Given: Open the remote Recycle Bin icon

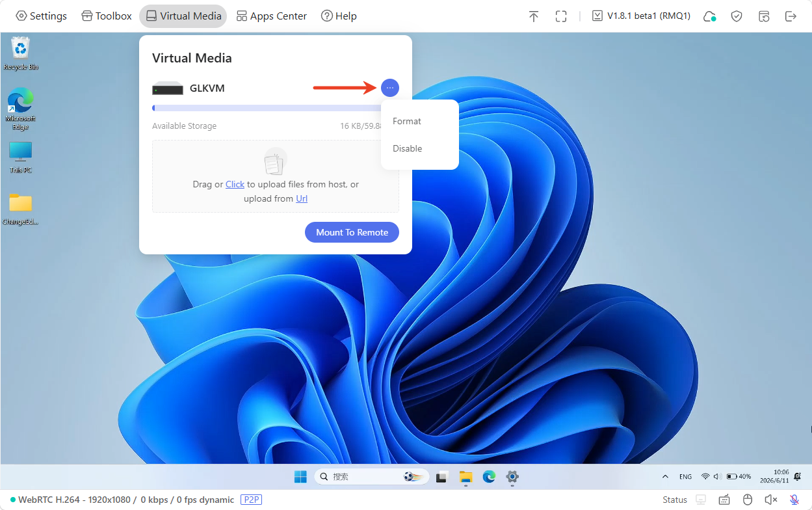Looking at the screenshot, I should [21, 54].
